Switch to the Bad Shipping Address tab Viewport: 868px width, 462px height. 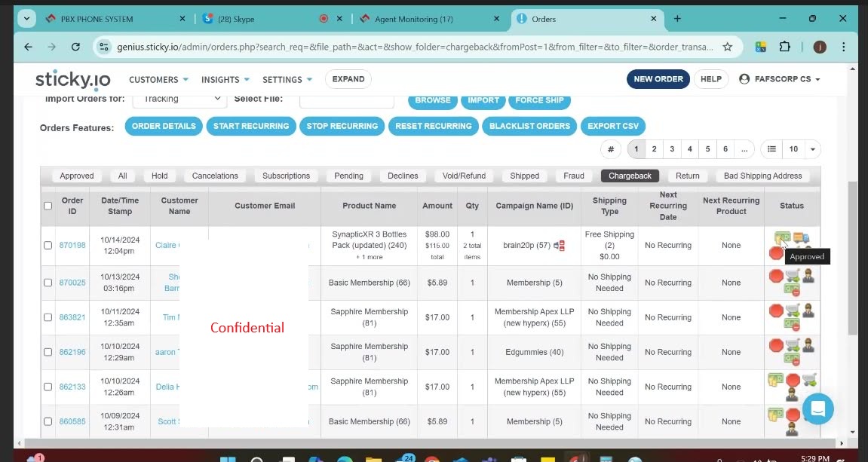click(763, 176)
